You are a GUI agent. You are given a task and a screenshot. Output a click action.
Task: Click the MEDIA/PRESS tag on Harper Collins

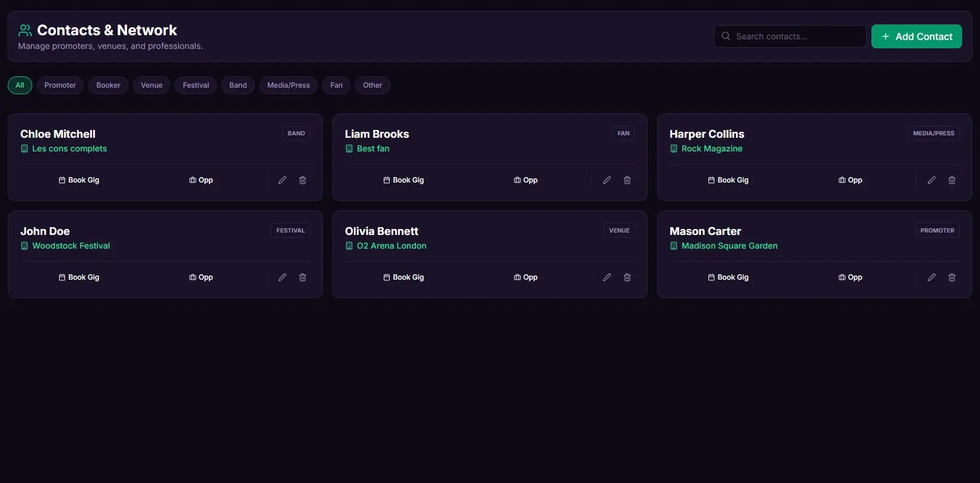pos(933,134)
